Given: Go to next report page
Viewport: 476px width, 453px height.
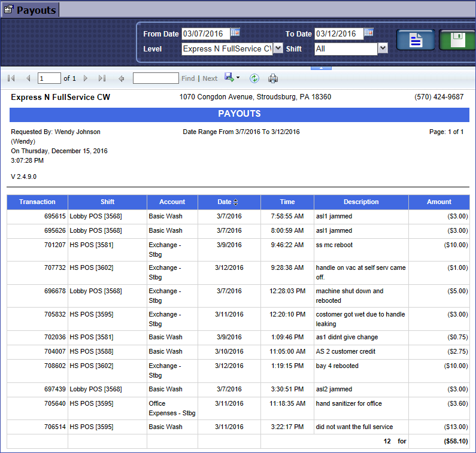Looking at the screenshot, I should click(x=86, y=78).
